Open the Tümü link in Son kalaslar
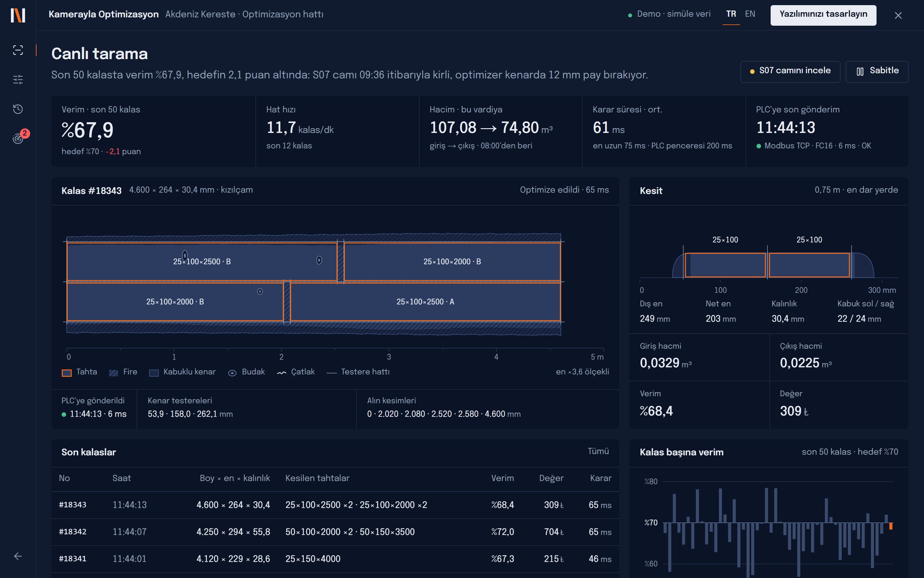This screenshot has width=924, height=578. pos(598,451)
